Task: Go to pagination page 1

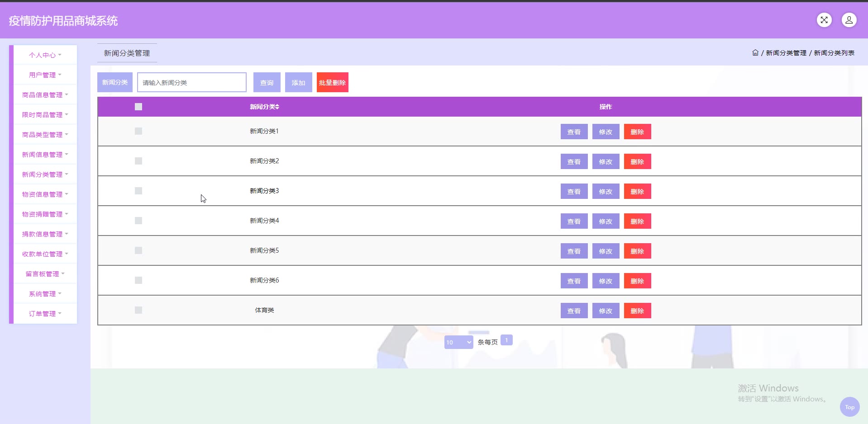Action: [506, 340]
